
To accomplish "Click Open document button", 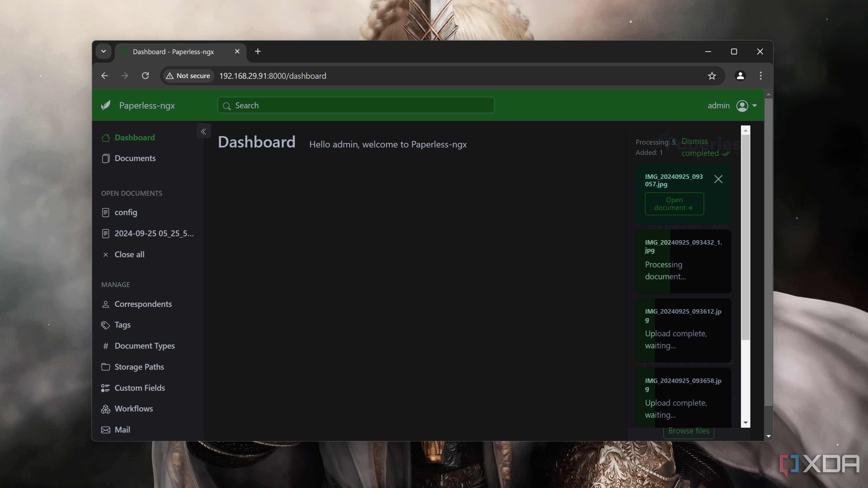I will (x=674, y=204).
